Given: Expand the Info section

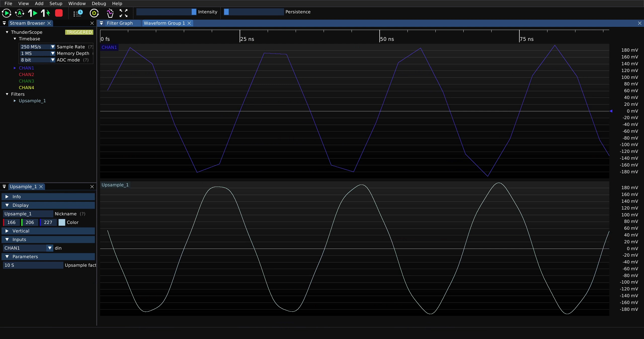Looking at the screenshot, I should coord(48,197).
